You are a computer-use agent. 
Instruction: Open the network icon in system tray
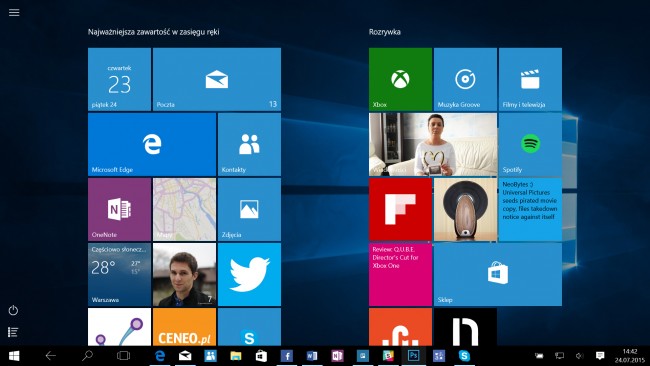coord(559,356)
